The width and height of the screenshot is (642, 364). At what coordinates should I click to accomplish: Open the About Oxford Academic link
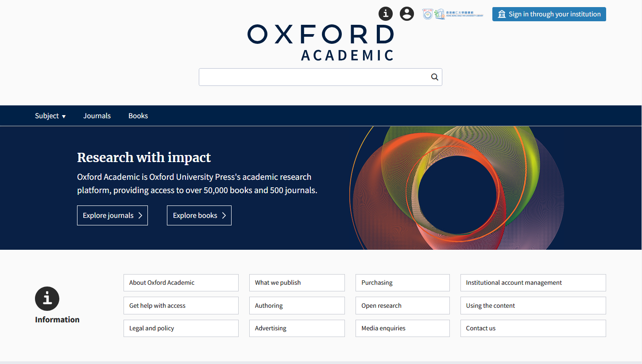pos(181,283)
